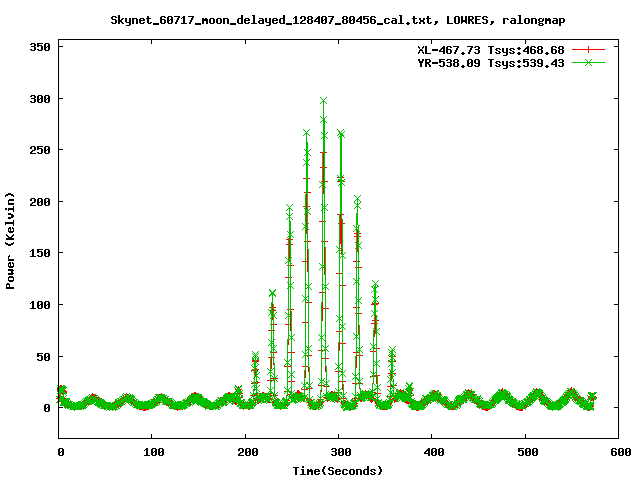Screen dimensions: 640x480
Task: Click the green YR legend line sample
Action: coord(588,62)
